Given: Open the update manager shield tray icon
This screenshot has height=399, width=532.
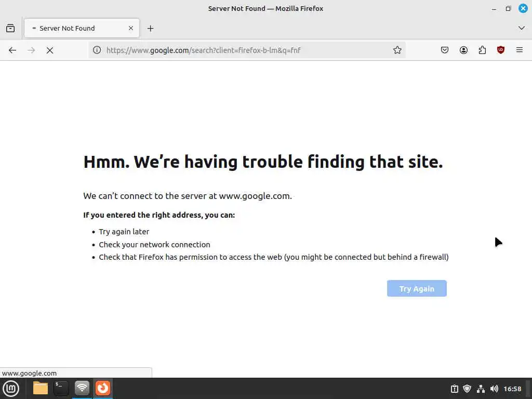Looking at the screenshot, I should click(467, 389).
